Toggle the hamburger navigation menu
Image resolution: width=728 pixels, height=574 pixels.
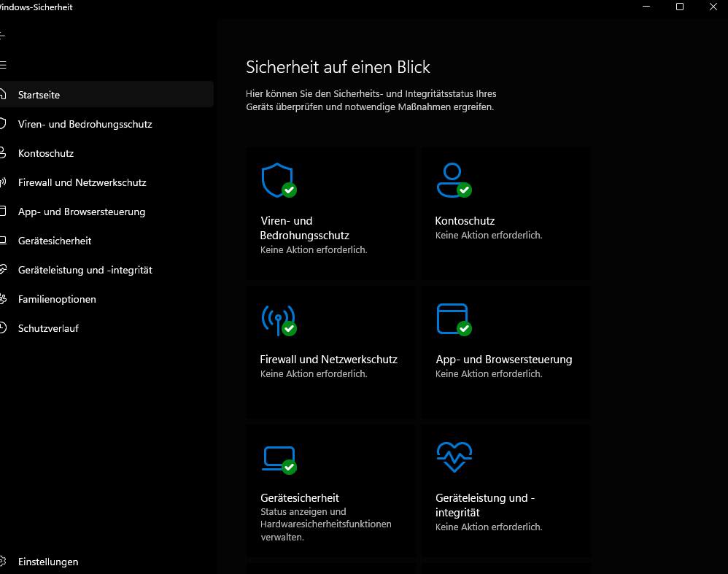(2, 65)
